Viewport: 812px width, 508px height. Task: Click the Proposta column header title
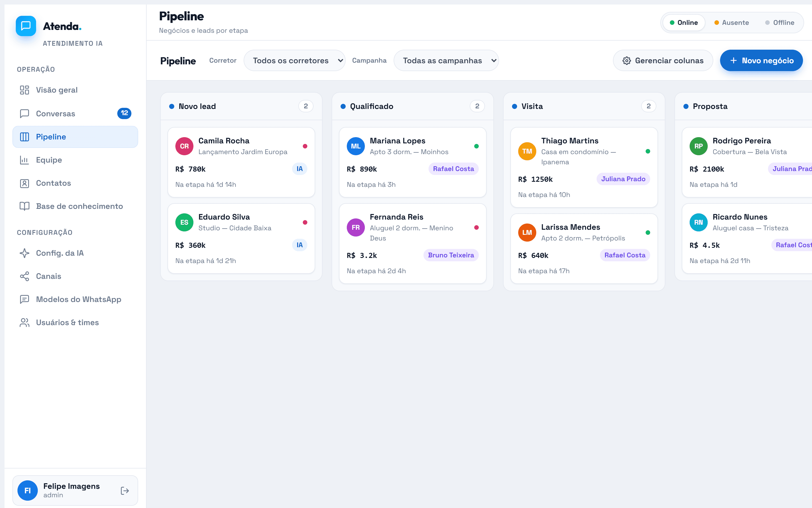710,106
